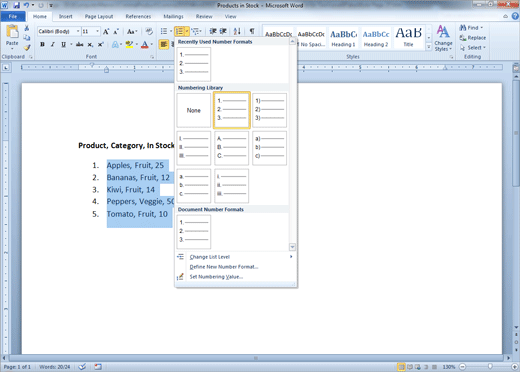This screenshot has width=520, height=372.
Task: Click the Cut scissors icon
Action: click(27, 28)
